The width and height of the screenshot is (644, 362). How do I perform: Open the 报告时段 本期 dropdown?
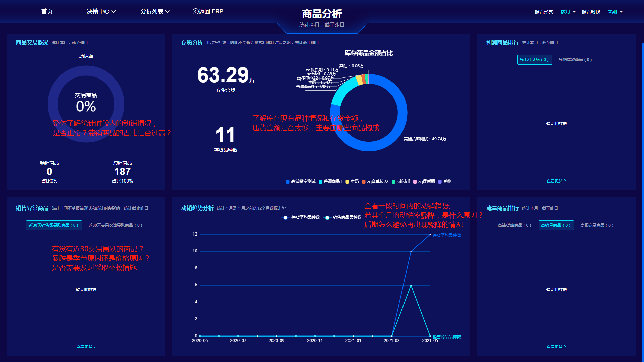pos(615,12)
